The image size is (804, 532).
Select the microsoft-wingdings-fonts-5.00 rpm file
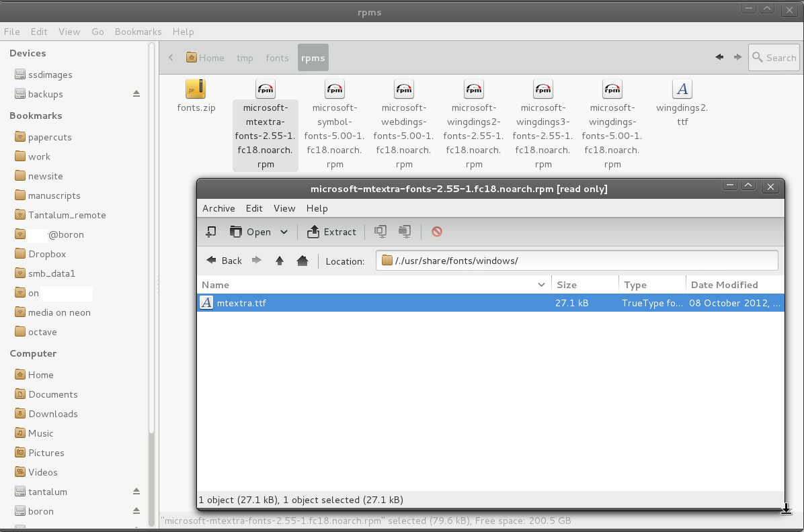[x=612, y=124]
